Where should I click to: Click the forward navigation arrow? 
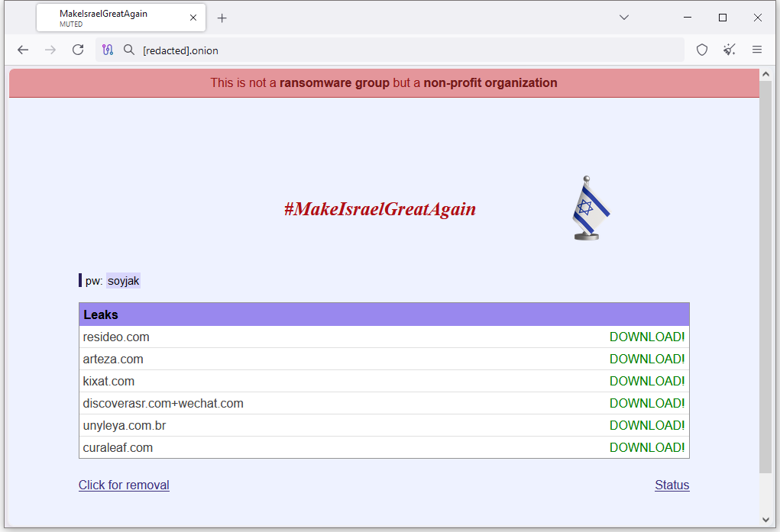click(x=50, y=50)
